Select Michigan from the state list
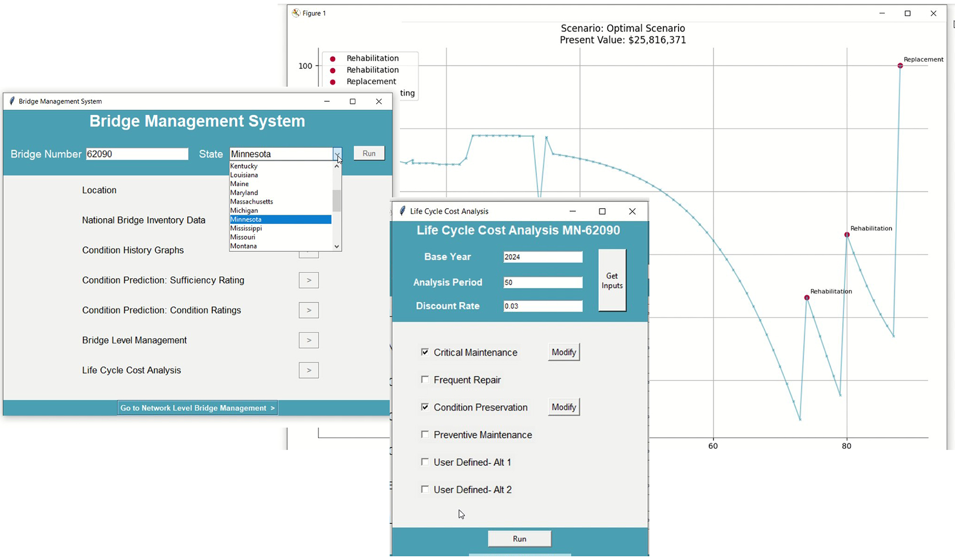The width and height of the screenshot is (955, 560). [280, 211]
